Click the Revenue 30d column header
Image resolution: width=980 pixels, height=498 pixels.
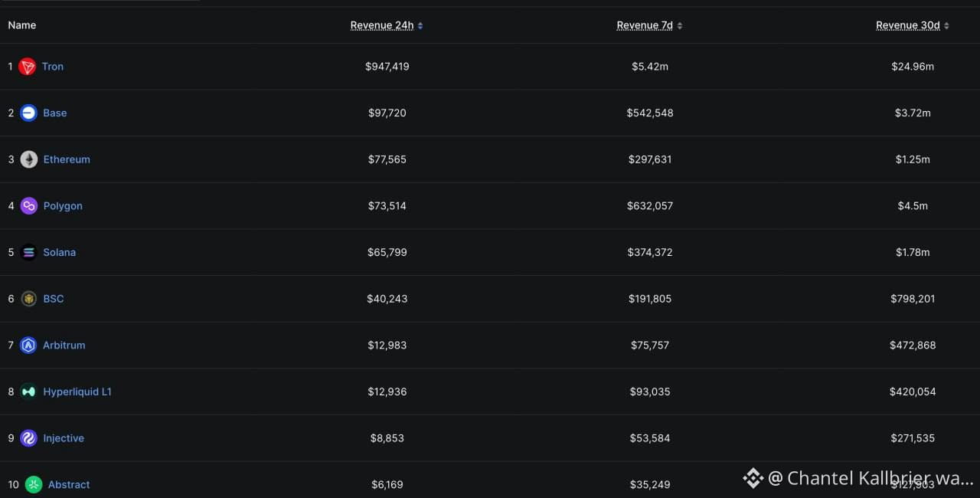(x=907, y=25)
